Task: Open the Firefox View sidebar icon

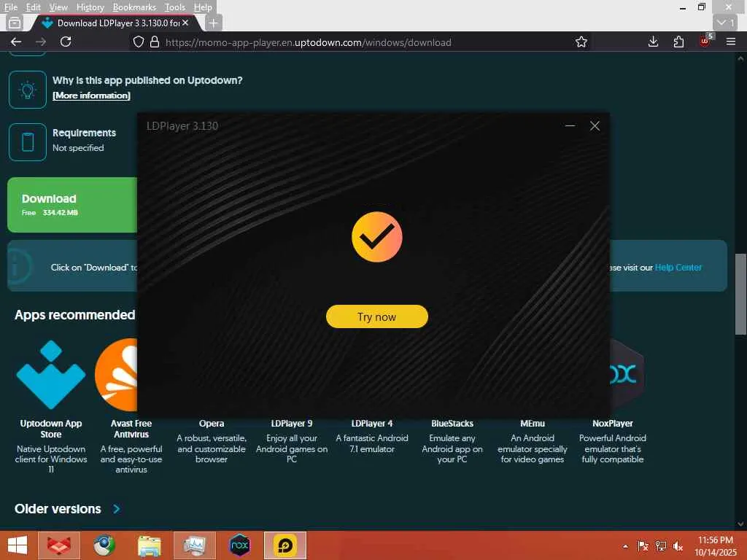Action: (x=15, y=23)
